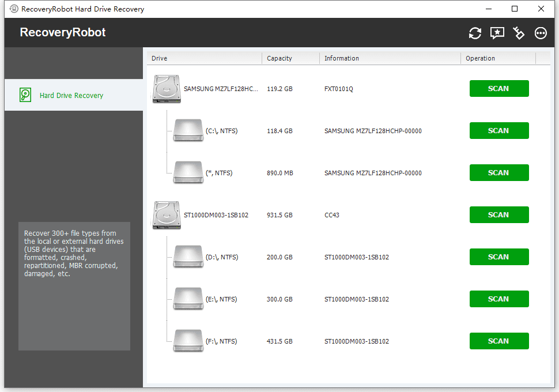Viewport: 559px width, 392px height.
Task: Click the Samsung MZ7LF128HC disk icon
Action: (167, 89)
